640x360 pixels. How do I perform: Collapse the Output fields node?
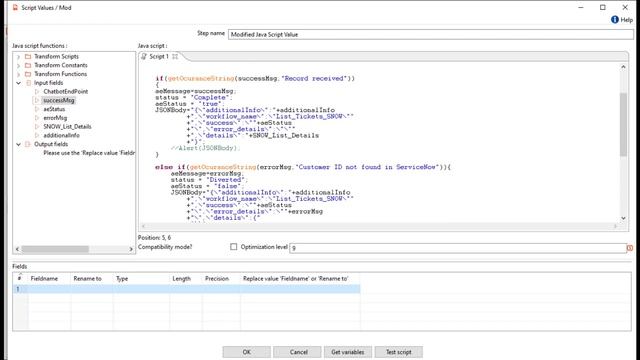click(18, 144)
